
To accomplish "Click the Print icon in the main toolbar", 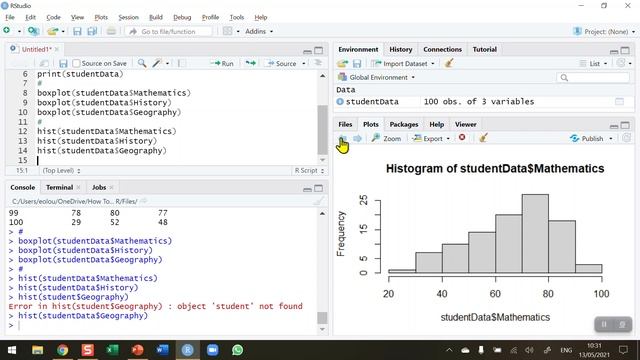I will point(111,31).
